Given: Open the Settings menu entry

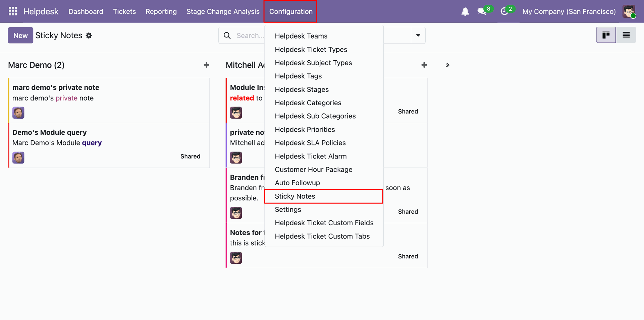Looking at the screenshot, I should click(x=288, y=209).
